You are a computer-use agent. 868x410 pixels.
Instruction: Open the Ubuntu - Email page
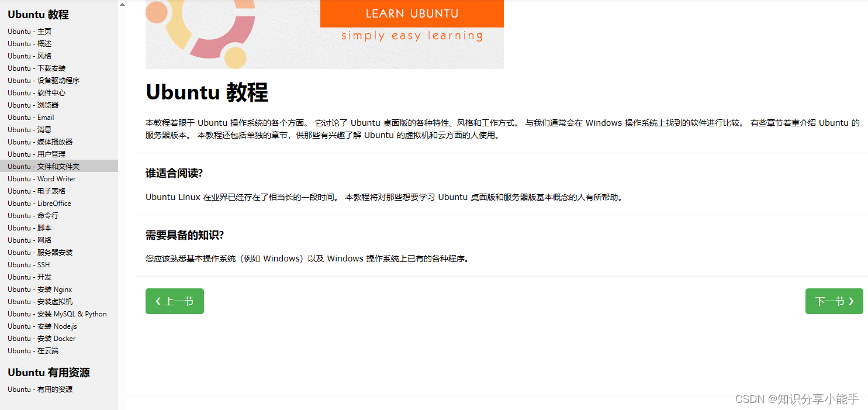coord(30,117)
